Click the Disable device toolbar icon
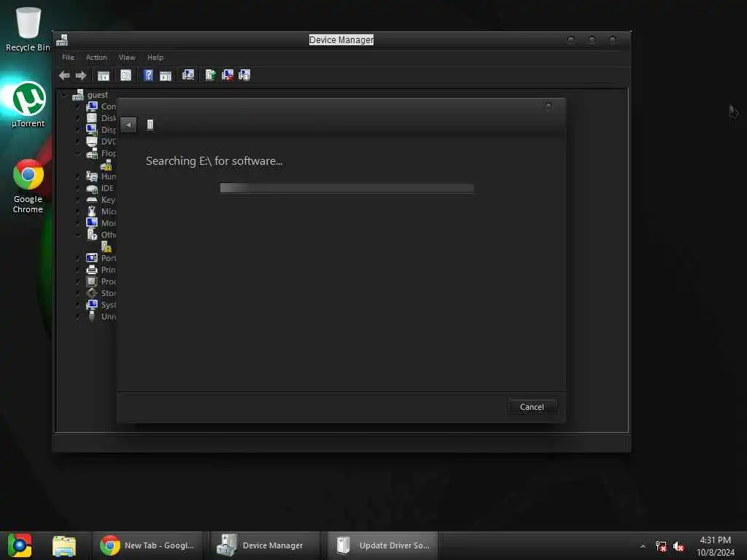 click(244, 75)
